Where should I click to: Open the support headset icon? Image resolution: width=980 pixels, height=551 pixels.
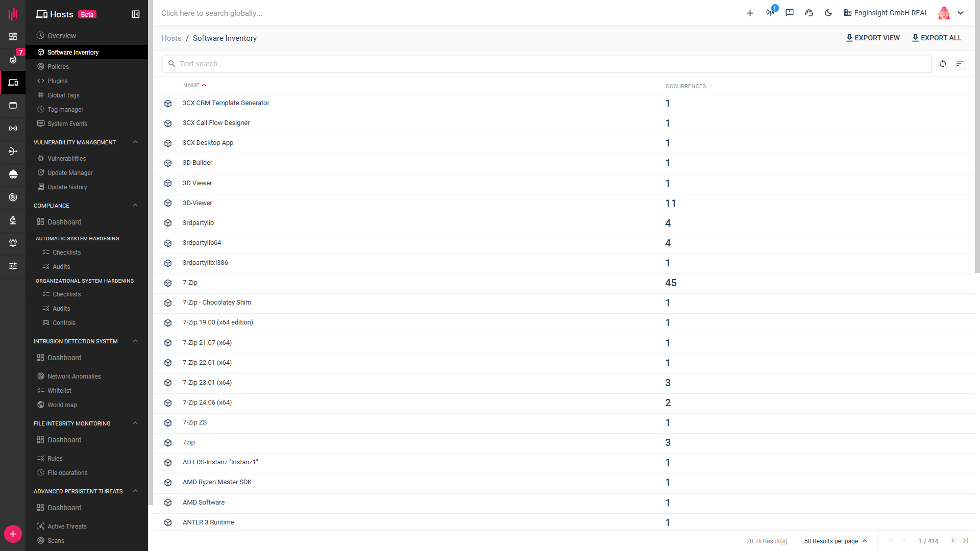point(809,13)
